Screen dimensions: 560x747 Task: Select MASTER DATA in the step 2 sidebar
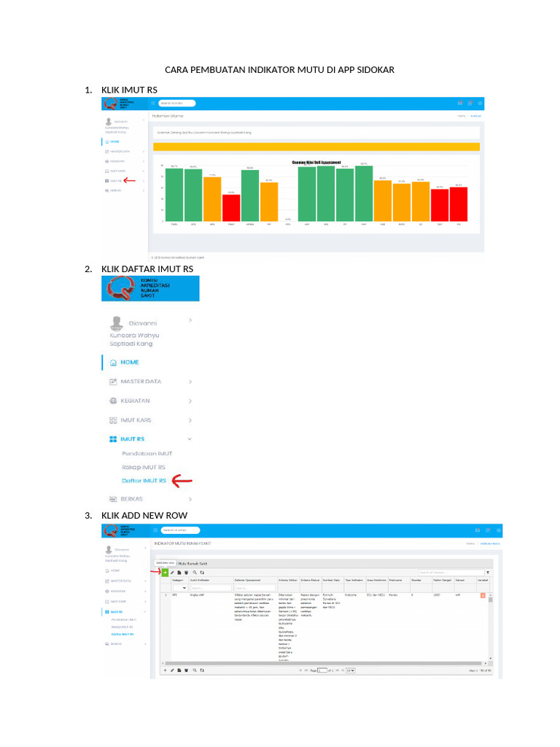[141, 382]
